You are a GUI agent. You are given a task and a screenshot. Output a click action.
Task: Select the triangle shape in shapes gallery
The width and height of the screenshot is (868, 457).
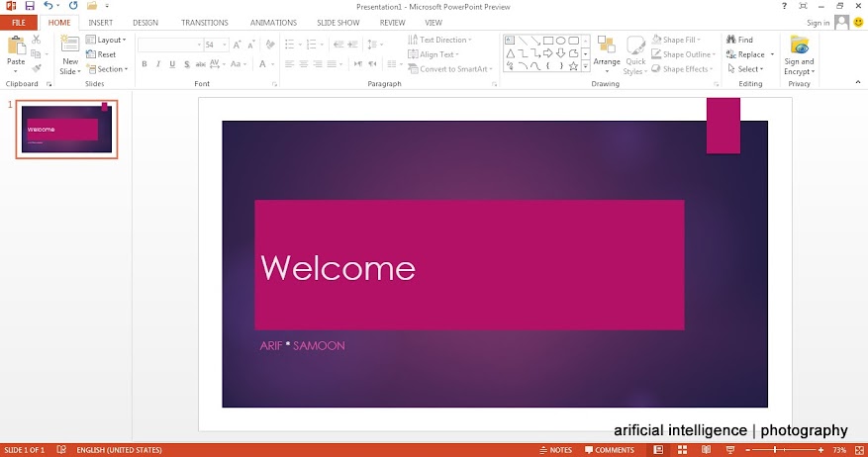(510, 53)
